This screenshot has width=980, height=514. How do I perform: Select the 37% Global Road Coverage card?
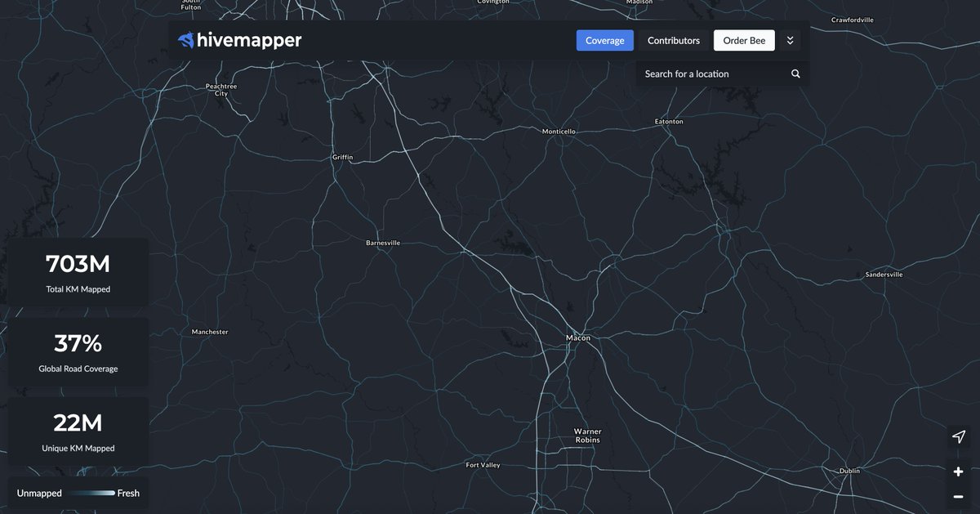(78, 352)
